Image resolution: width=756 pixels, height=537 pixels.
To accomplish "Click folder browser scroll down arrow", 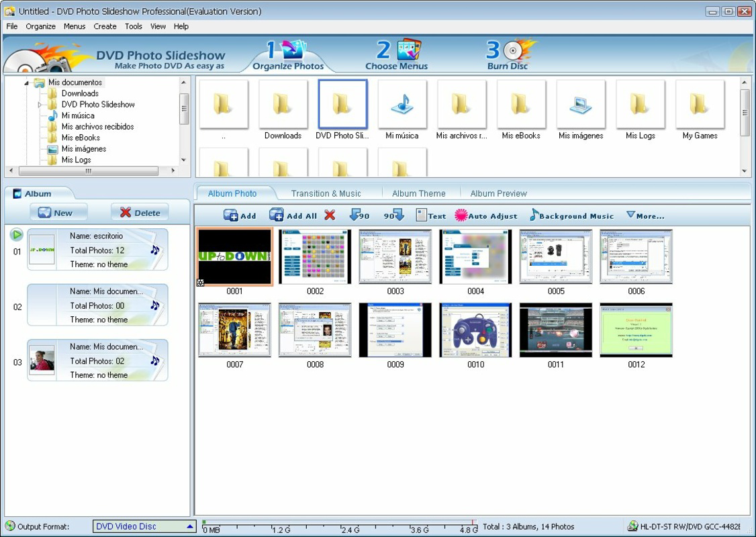I will pyautogui.click(x=745, y=171).
